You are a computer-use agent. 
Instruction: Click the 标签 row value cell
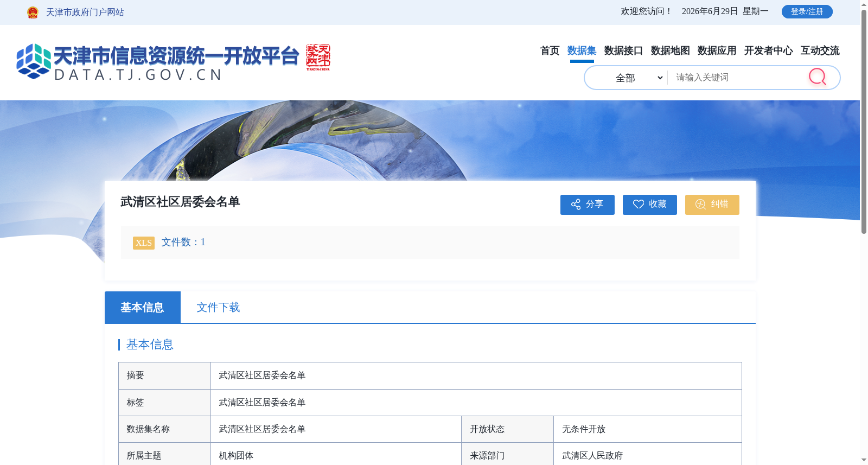476,403
